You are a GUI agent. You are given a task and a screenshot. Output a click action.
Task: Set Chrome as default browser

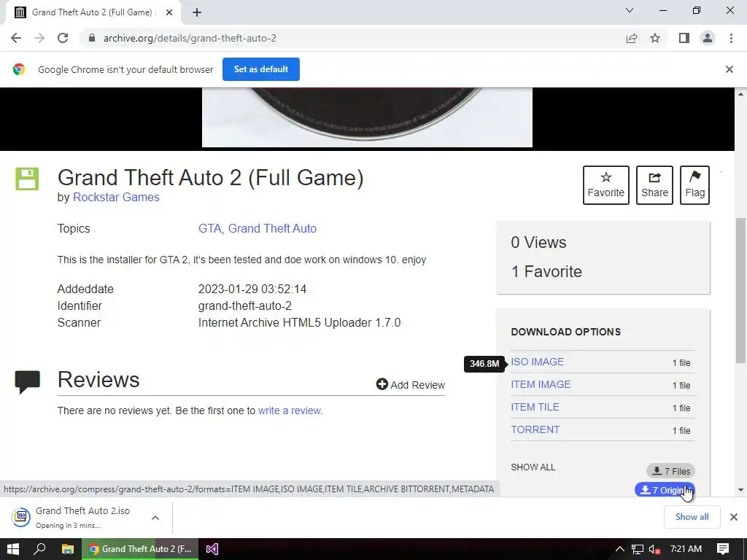click(x=261, y=69)
